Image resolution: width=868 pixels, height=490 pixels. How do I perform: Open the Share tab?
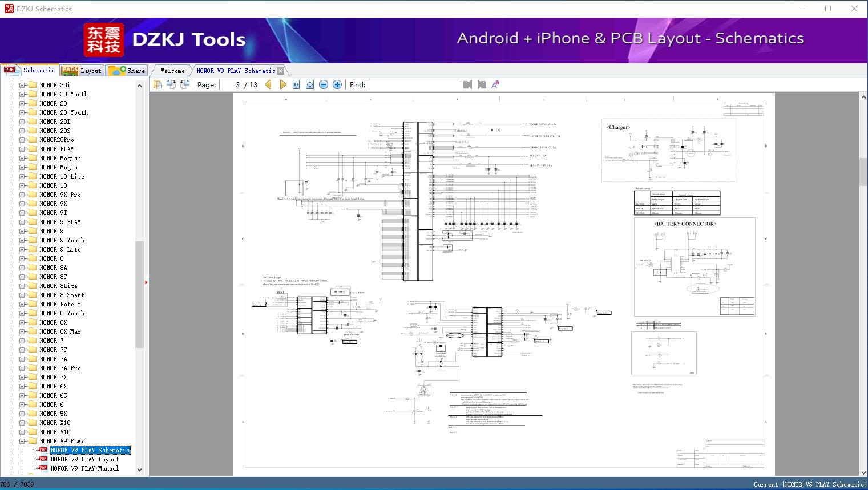pos(128,71)
